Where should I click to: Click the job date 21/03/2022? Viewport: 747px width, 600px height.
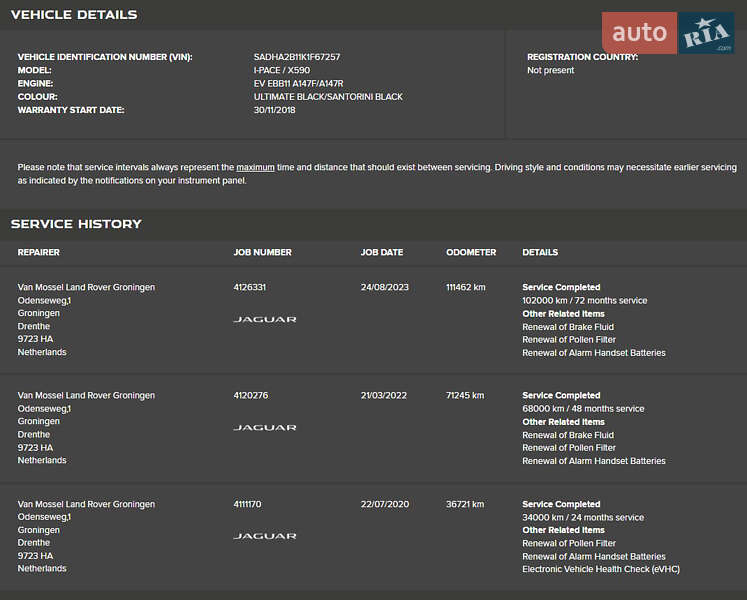[384, 396]
